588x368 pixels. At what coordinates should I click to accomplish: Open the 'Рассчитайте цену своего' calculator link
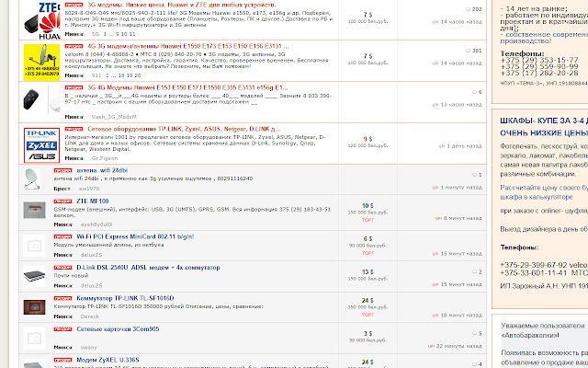[544, 192]
